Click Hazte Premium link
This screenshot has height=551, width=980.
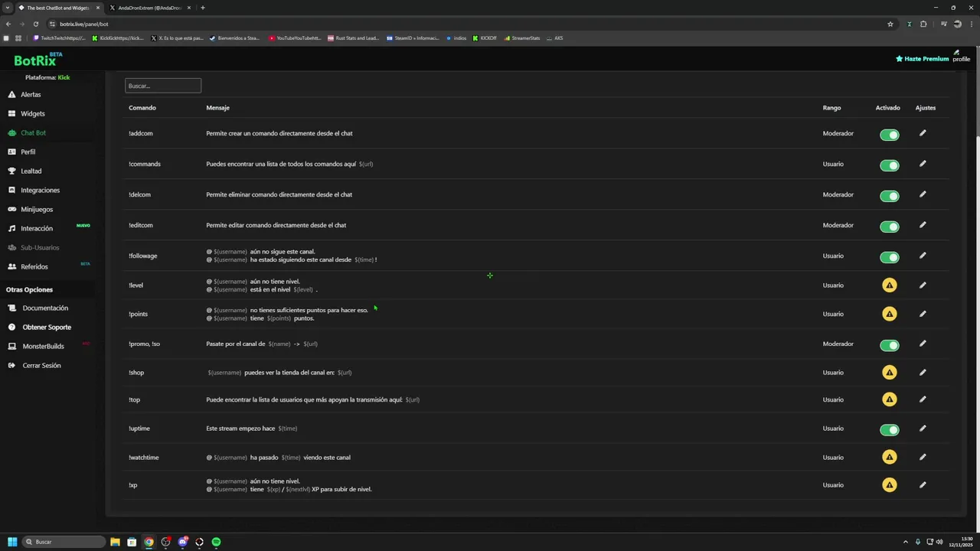923,59
